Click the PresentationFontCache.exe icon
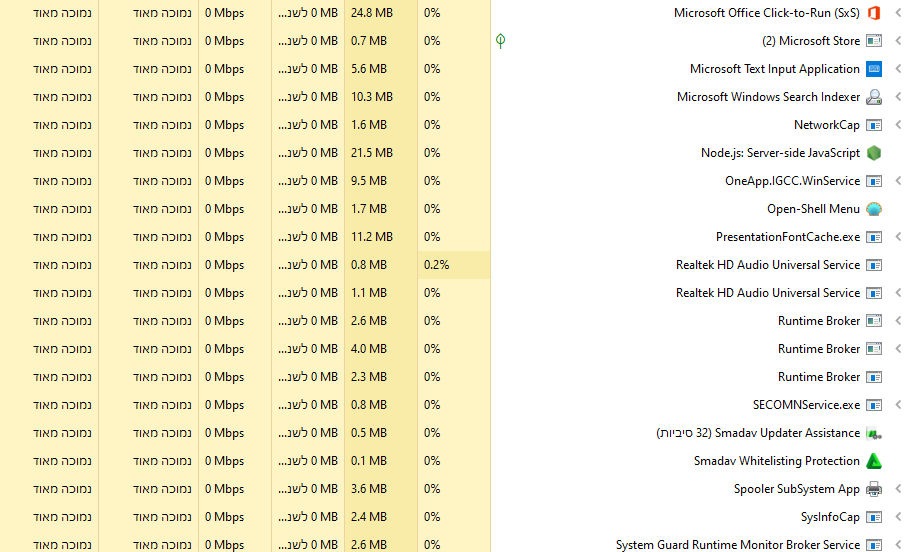 [x=873, y=237]
